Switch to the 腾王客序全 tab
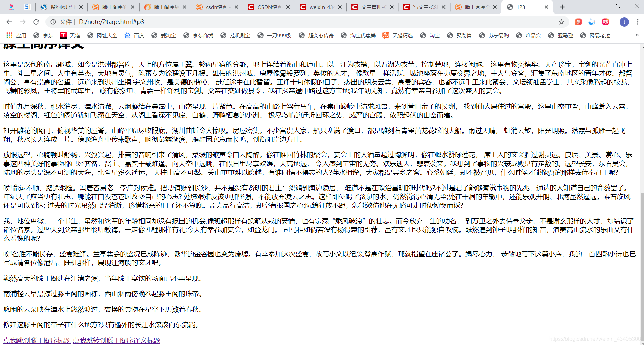Screen dimensions: 644x345 [476, 7]
